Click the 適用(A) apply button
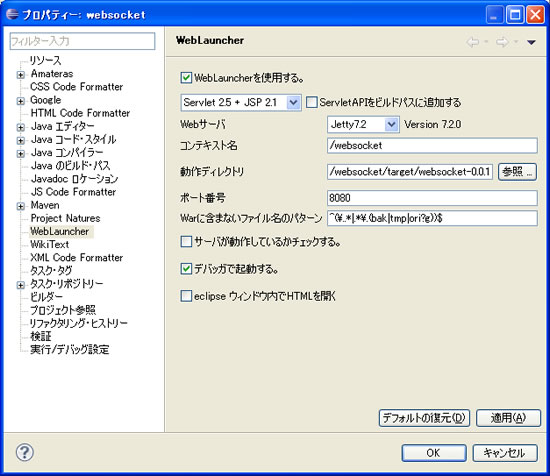This screenshot has width=550, height=476. pos(508,418)
